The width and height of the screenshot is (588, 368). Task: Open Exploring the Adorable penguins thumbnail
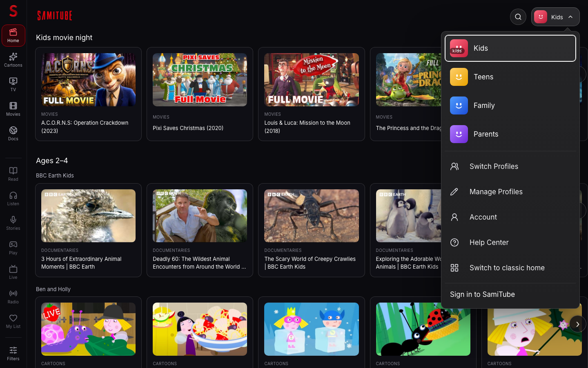pos(408,216)
